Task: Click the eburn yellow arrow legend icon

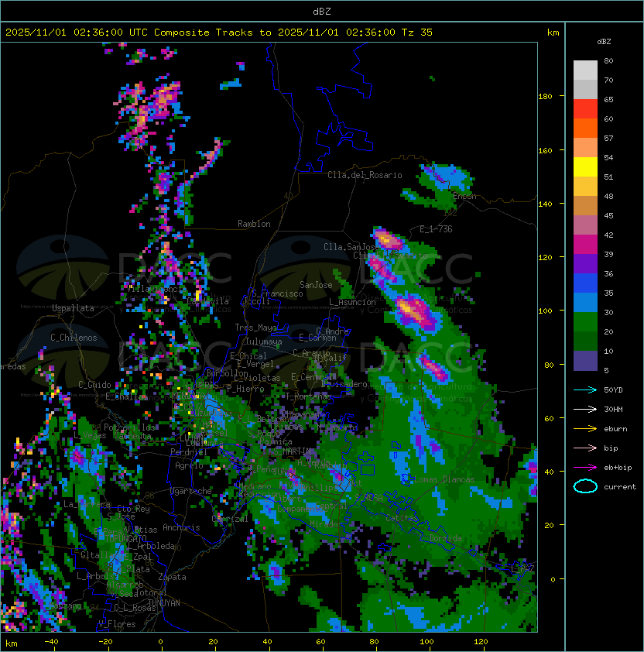Action: point(585,429)
